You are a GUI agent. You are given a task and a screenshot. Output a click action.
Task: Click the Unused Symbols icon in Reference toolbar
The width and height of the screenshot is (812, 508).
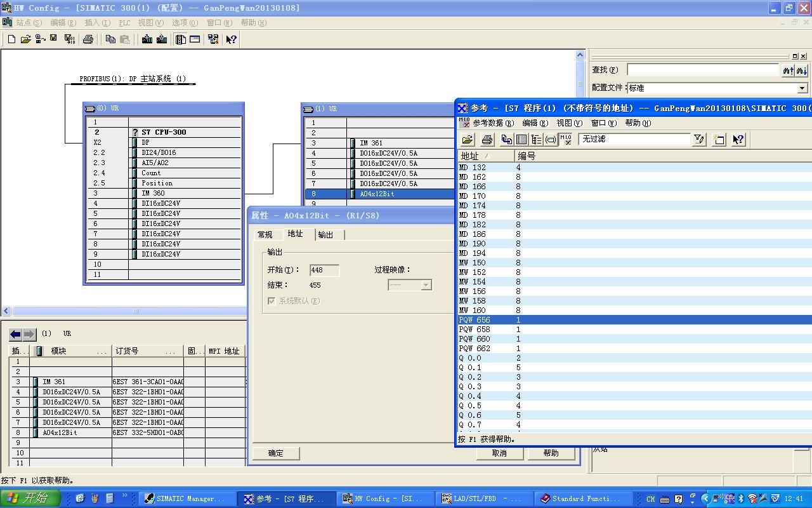click(551, 139)
